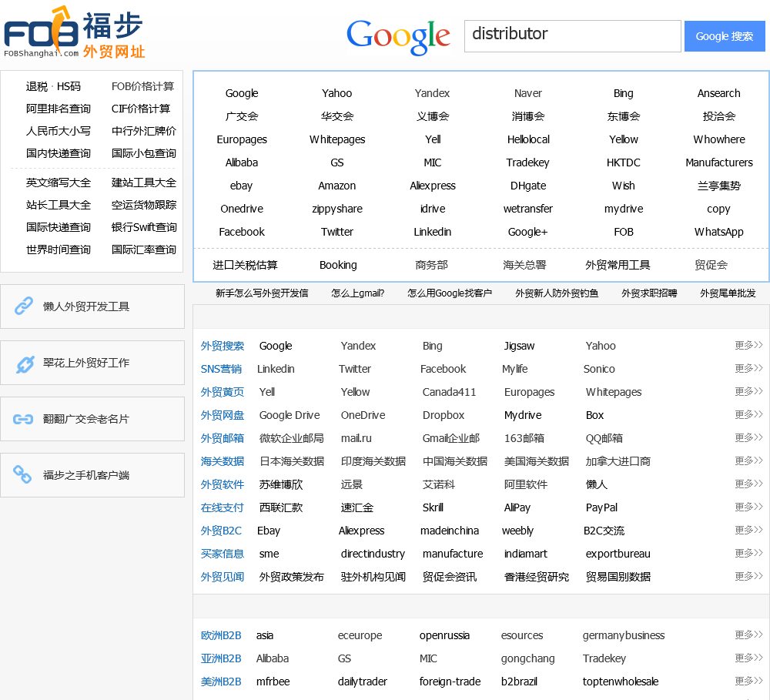Open 兰亭集势 link
770x700 pixels.
[719, 186]
